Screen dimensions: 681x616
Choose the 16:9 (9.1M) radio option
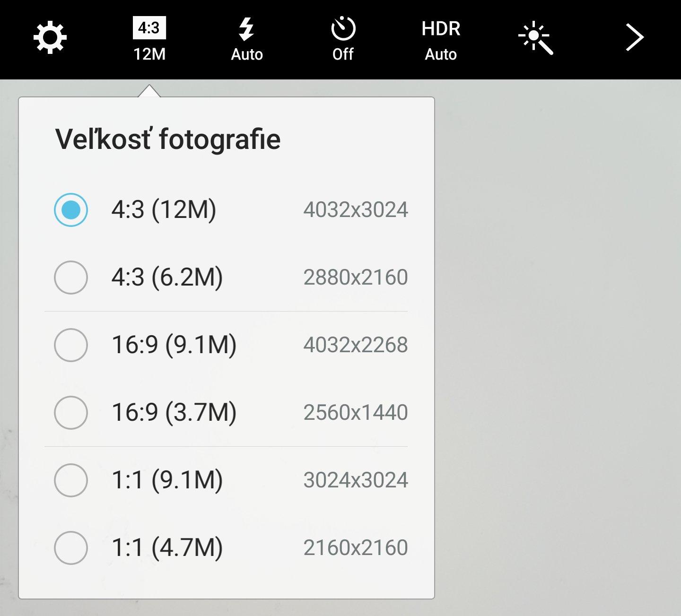71,345
